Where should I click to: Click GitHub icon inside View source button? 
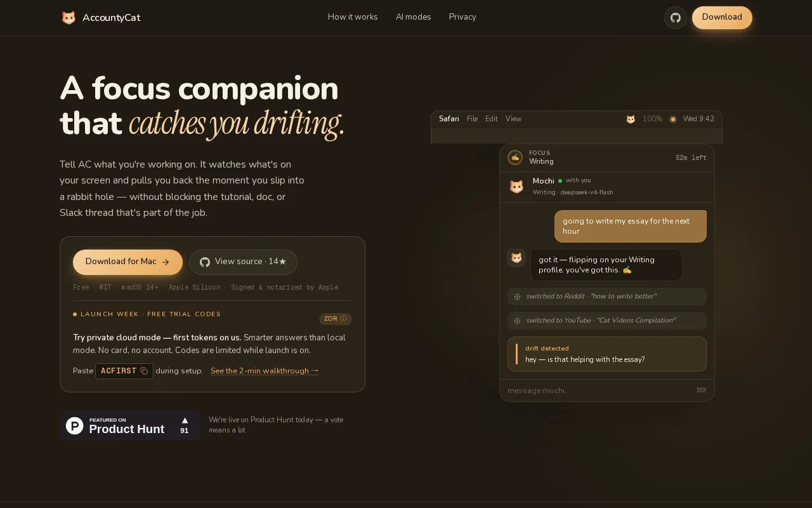click(x=205, y=262)
